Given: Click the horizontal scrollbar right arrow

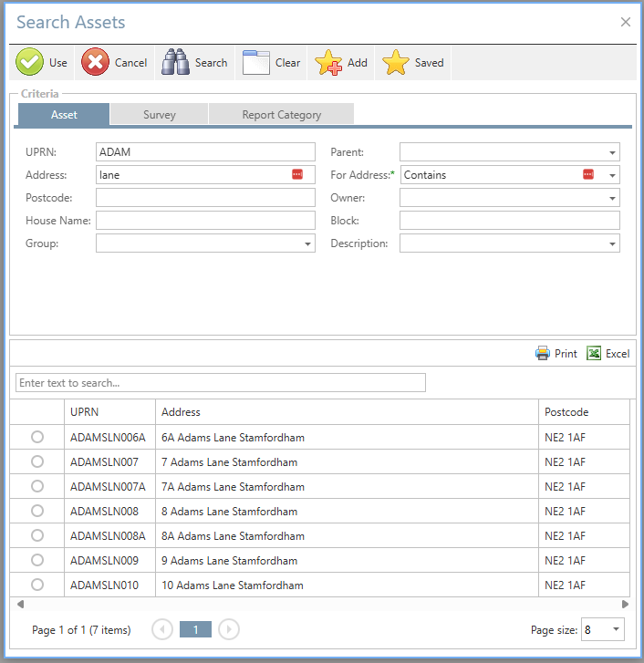Looking at the screenshot, I should tap(625, 604).
